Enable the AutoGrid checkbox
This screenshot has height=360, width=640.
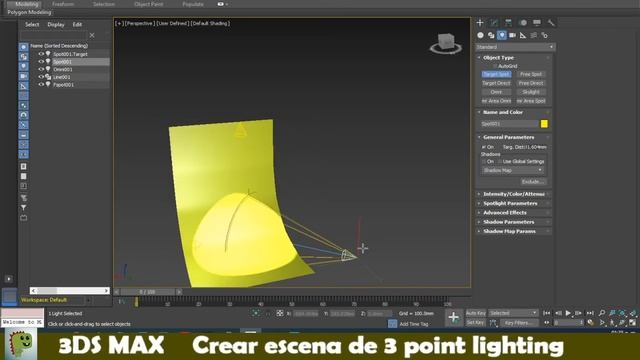point(495,66)
